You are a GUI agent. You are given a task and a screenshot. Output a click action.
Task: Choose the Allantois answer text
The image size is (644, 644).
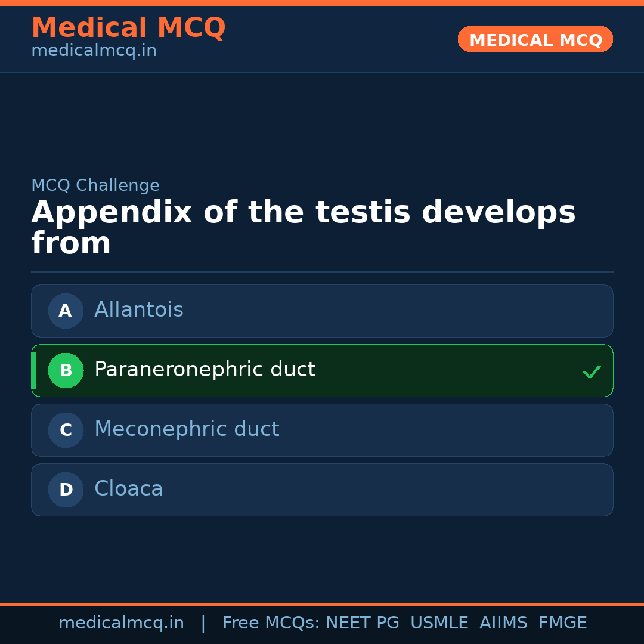point(138,310)
